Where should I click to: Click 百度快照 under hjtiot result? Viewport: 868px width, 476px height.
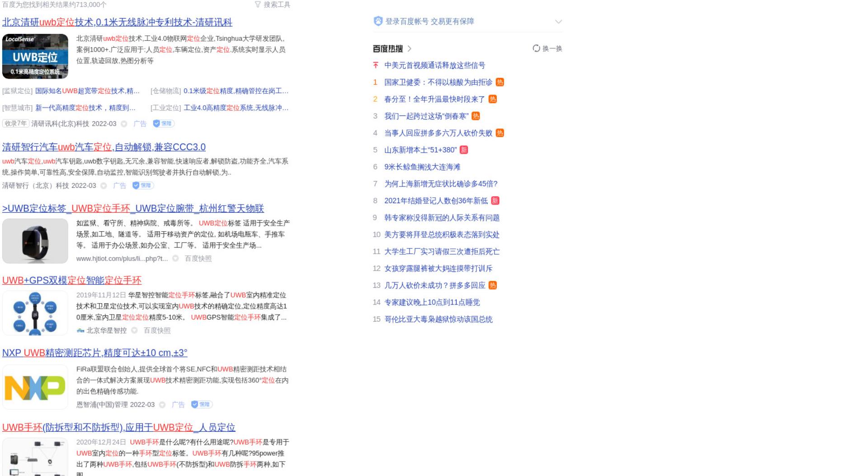(198, 258)
